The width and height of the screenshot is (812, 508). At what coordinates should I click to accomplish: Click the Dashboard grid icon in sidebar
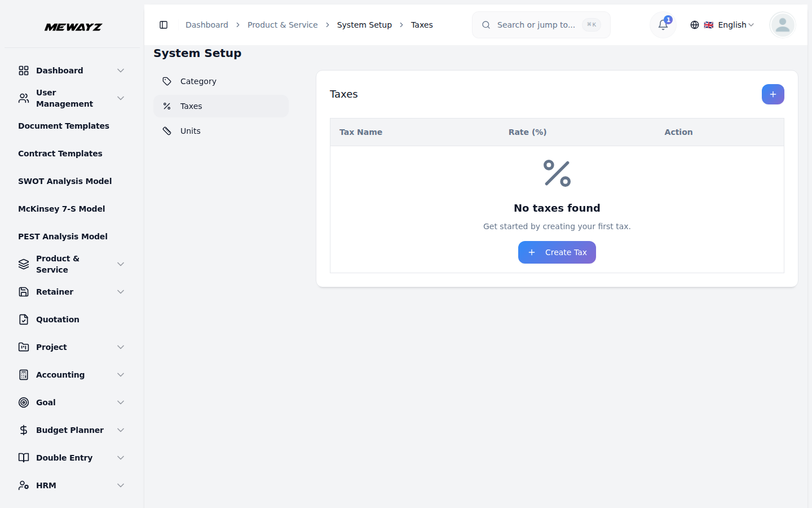pyautogui.click(x=23, y=70)
